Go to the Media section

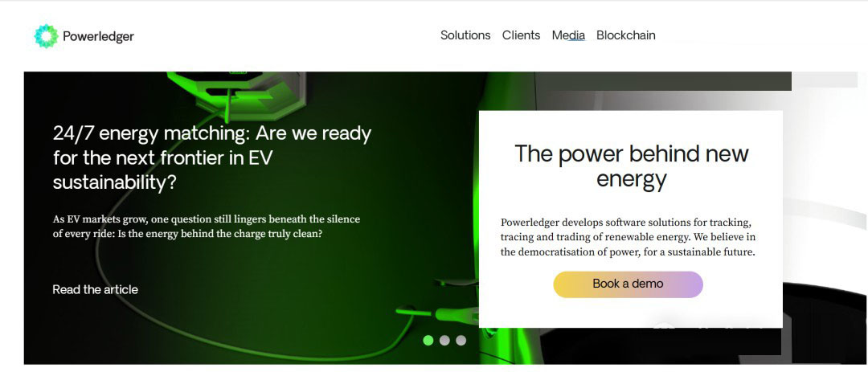coord(568,35)
